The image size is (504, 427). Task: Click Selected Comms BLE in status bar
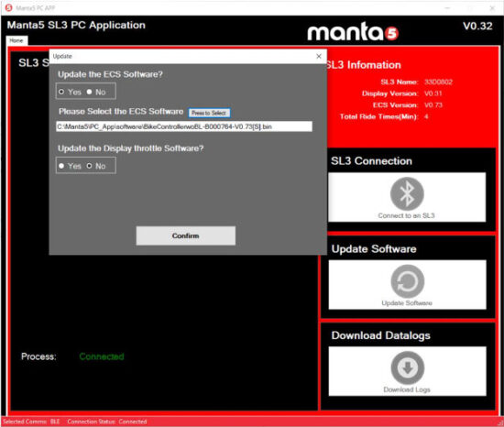tap(31, 422)
